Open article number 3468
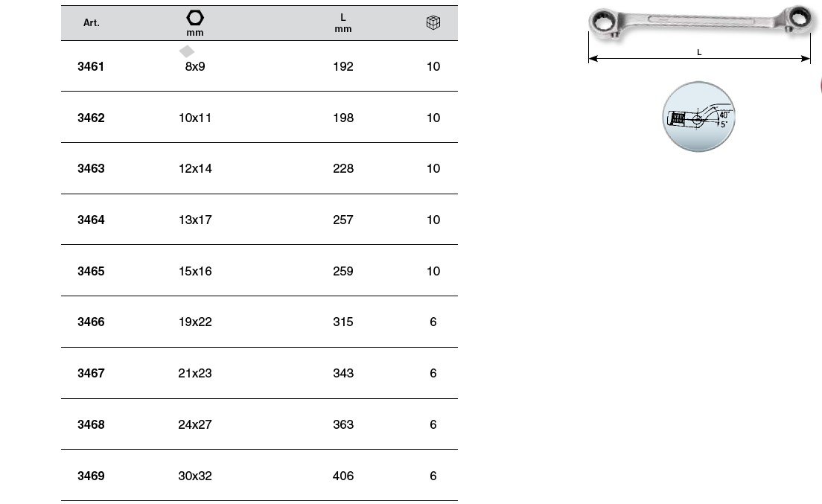 tap(91, 425)
